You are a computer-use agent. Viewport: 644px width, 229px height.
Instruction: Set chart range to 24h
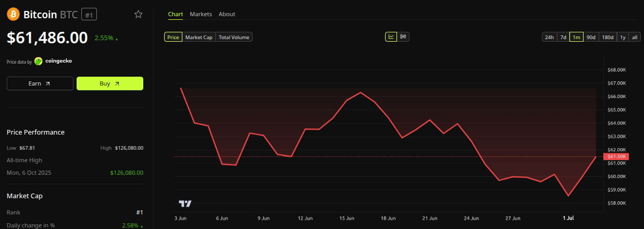click(549, 37)
